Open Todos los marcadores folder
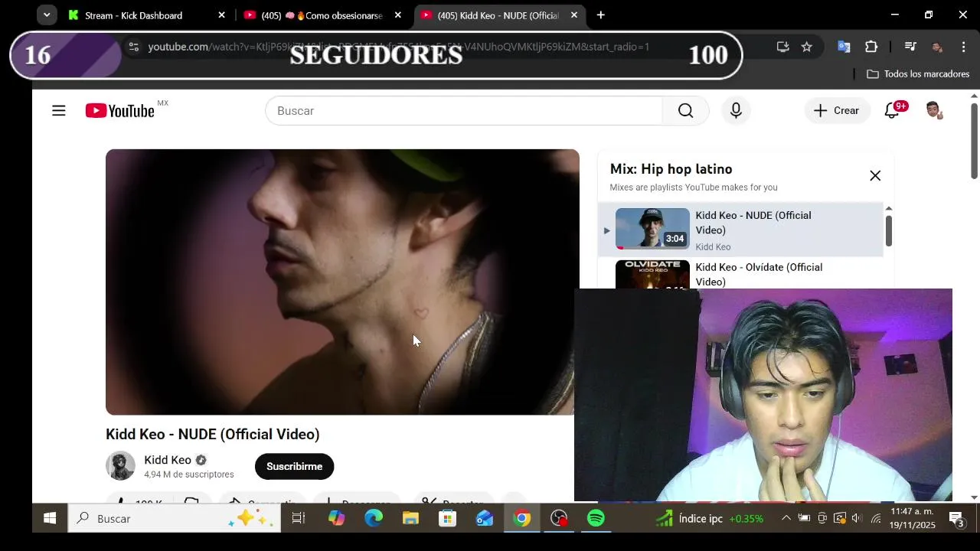The image size is (980, 551). pyautogui.click(x=918, y=74)
